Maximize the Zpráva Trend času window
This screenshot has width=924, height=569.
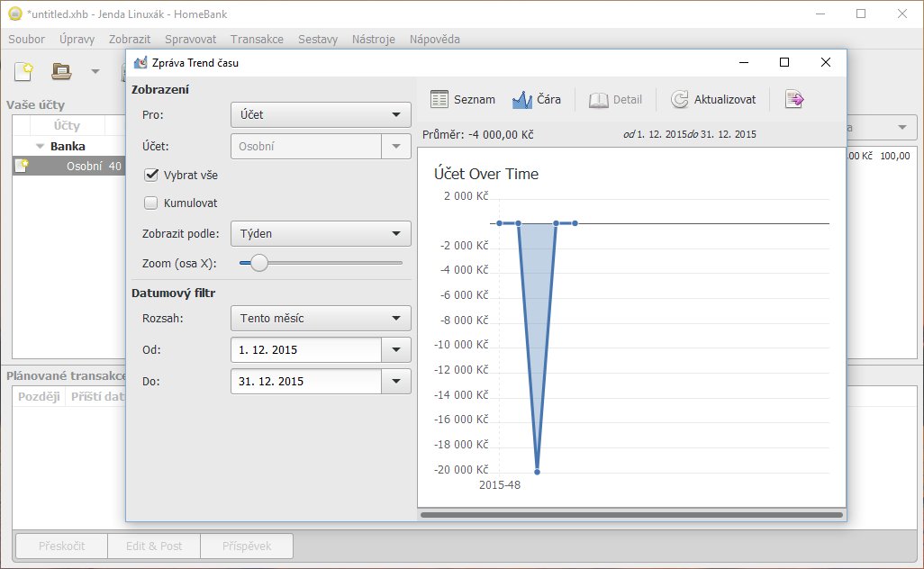(784, 62)
